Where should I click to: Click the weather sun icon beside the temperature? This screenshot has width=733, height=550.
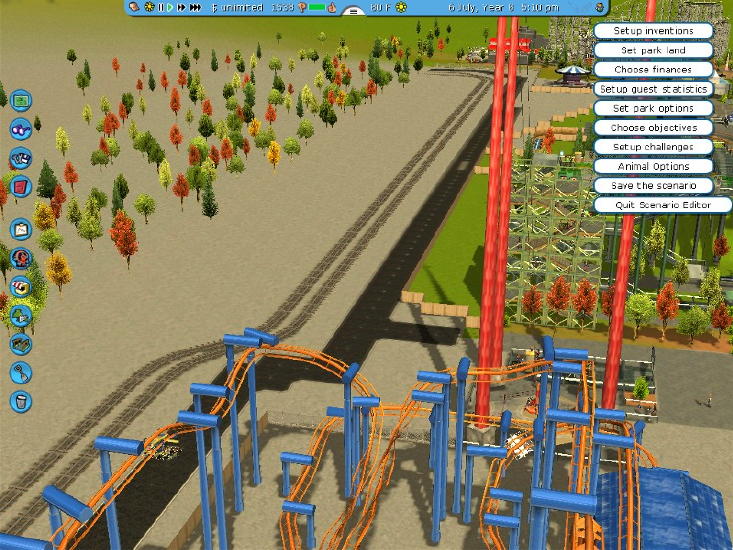401,7
